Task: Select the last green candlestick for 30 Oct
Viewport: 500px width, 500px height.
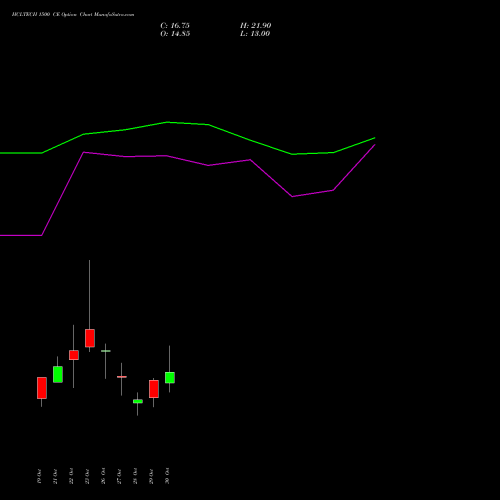Action: tap(170, 378)
